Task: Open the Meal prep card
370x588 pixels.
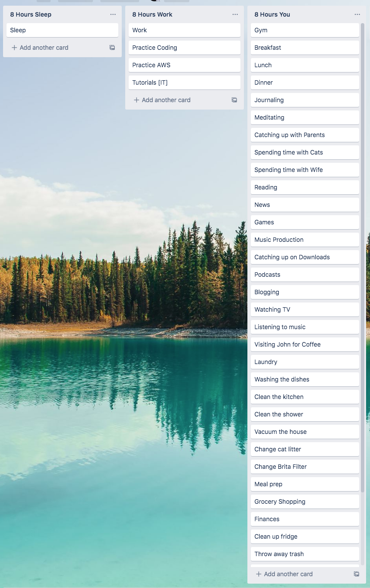Action: tap(305, 484)
